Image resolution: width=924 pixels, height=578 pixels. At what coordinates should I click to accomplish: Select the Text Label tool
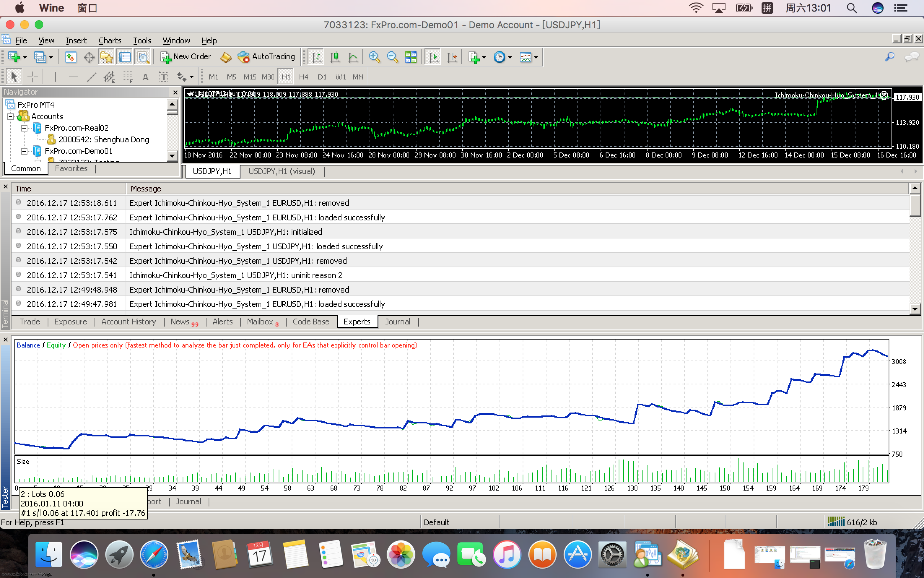164,77
